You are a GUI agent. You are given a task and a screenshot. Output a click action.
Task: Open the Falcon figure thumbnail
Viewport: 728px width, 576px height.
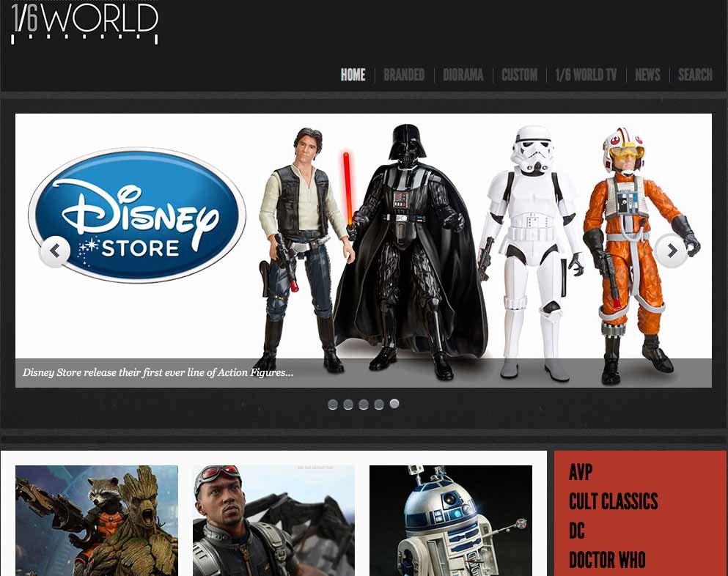tap(273, 521)
